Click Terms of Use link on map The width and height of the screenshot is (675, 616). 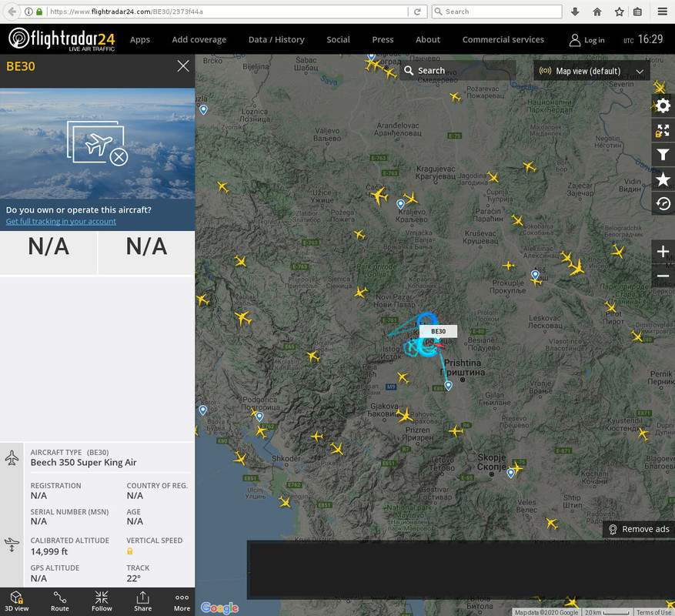pos(654,612)
